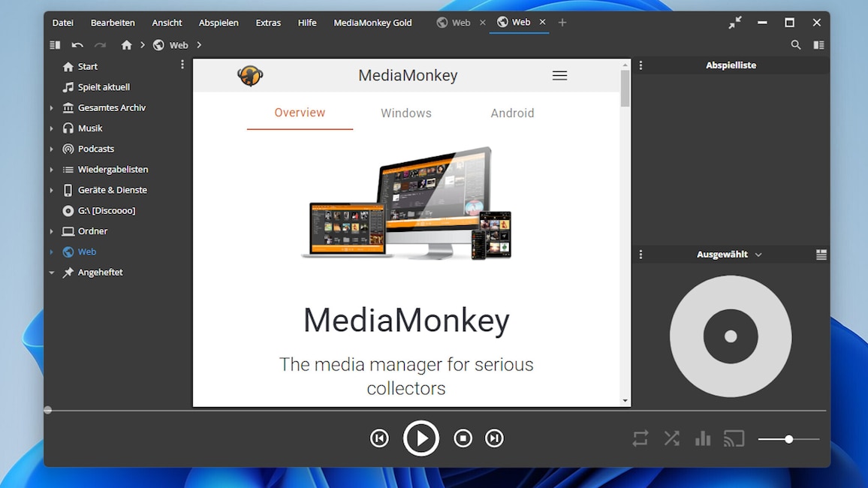This screenshot has height=488, width=868.
Task: Adjust the volume slider knob
Action: click(x=788, y=439)
